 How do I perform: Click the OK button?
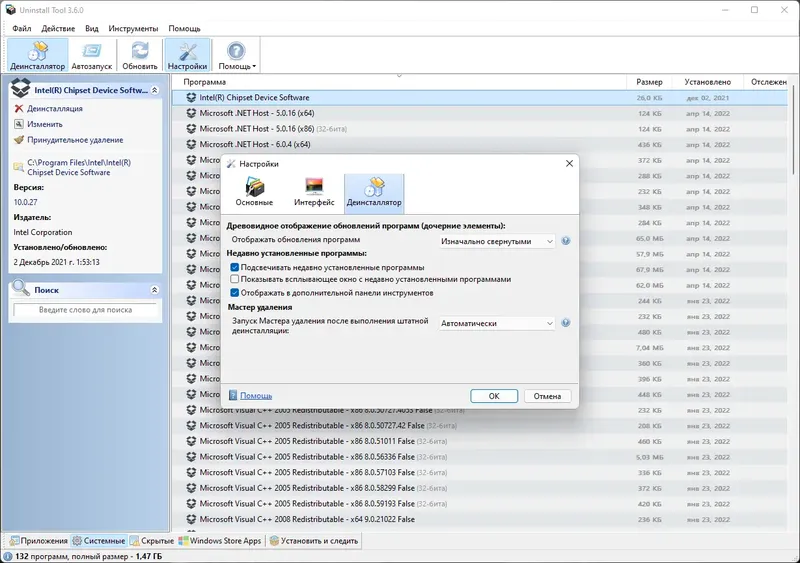[494, 396]
